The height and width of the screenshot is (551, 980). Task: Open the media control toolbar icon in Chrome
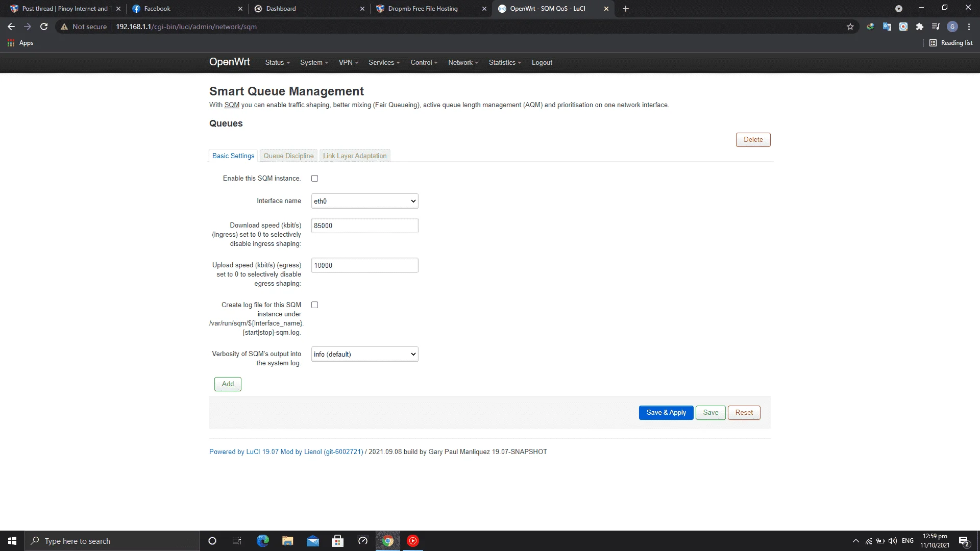point(936,27)
